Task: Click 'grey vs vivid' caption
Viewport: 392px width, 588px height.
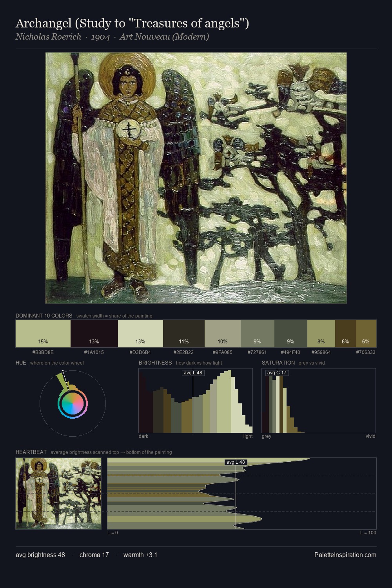Action: click(x=312, y=363)
